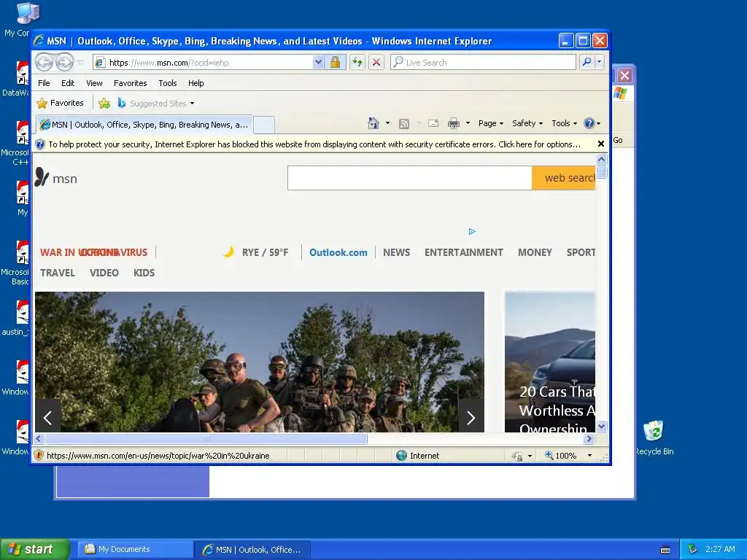747x560 pixels.
Task: Open the Safety command menu
Action: pos(527,123)
